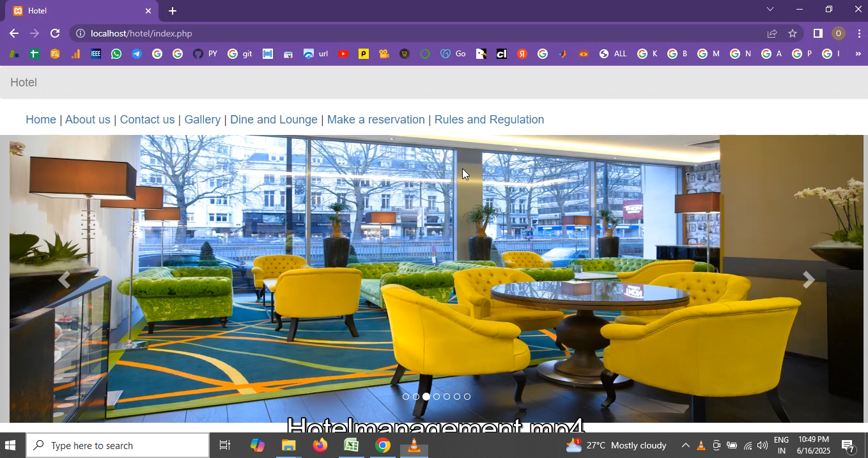The height and width of the screenshot is (458, 868).
Task: Open the MATLAB bookmark icon
Action: pyautogui.click(x=562, y=54)
